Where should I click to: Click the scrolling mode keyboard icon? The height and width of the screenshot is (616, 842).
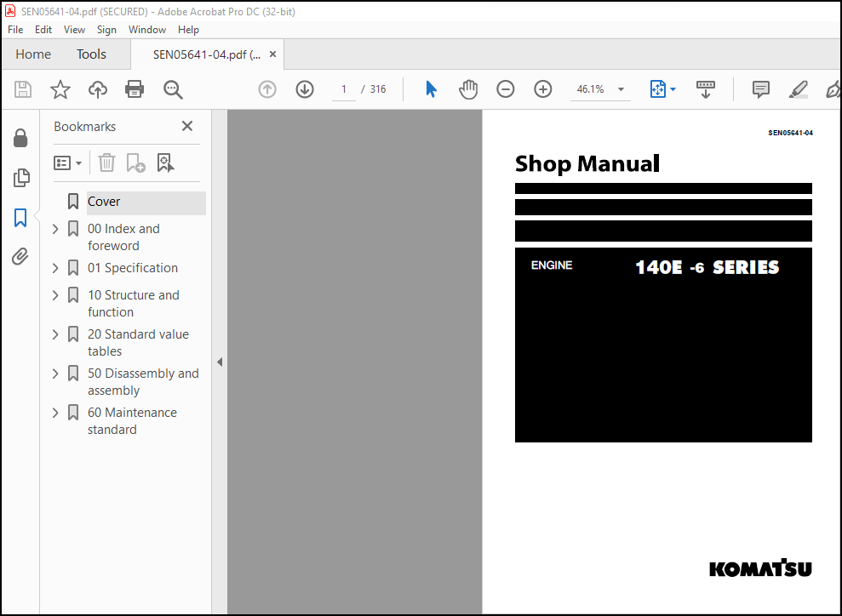point(705,89)
